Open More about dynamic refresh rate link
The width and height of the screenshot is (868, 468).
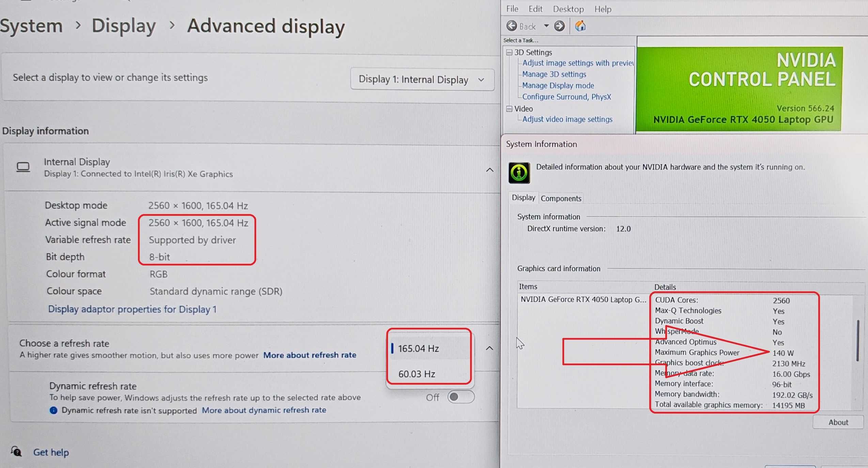[264, 410]
